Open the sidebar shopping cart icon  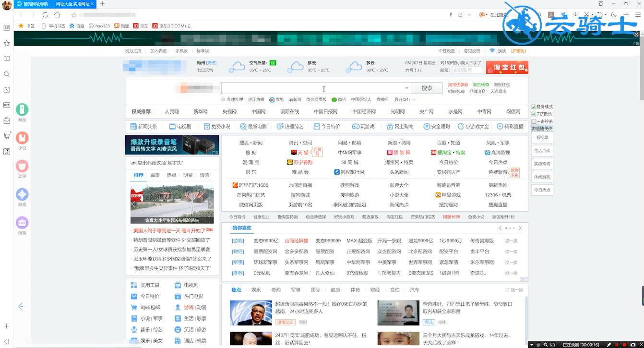7,136
